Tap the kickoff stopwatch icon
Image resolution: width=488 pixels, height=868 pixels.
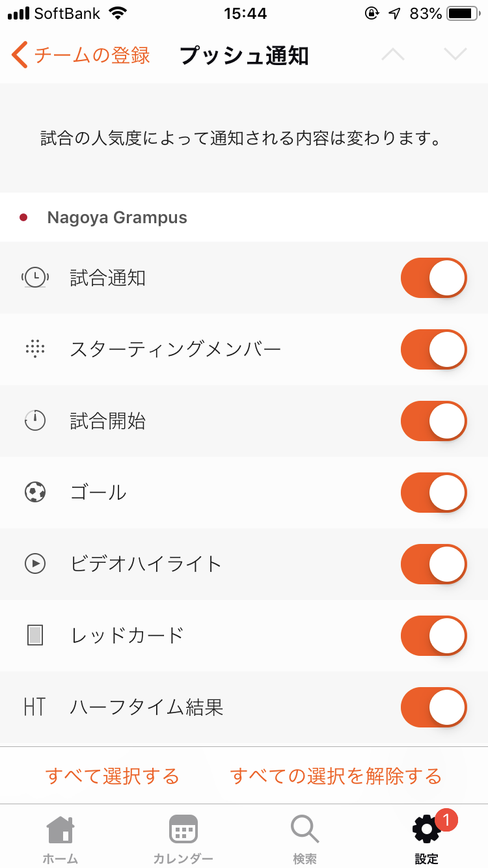pyautogui.click(x=35, y=421)
